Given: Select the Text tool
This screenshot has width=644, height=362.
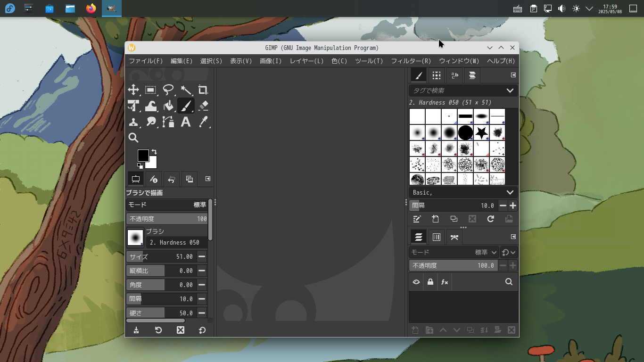Looking at the screenshot, I should click(x=186, y=122).
